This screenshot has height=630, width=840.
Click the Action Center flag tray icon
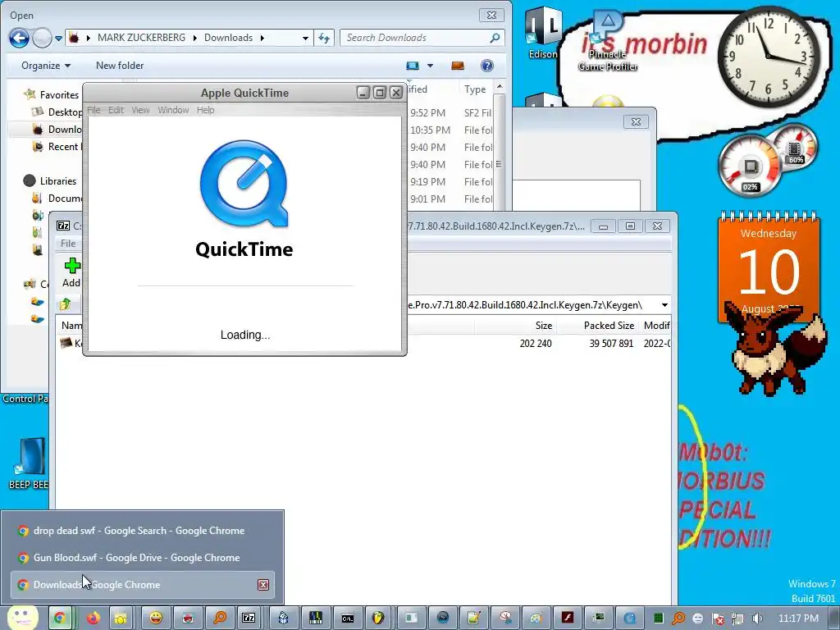718,619
